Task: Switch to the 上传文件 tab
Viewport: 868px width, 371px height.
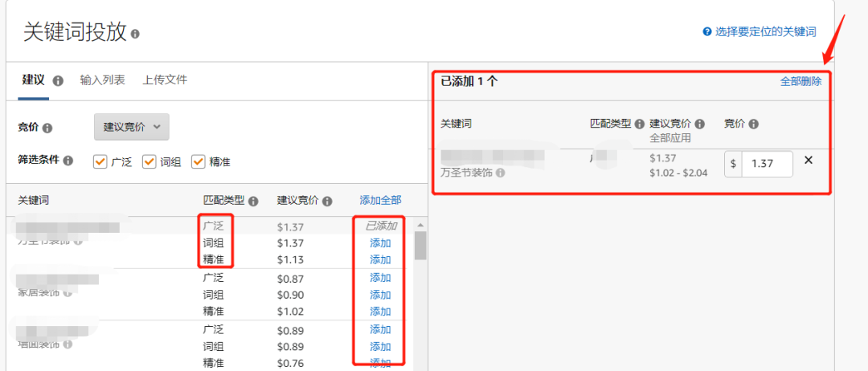Action: coord(165,80)
